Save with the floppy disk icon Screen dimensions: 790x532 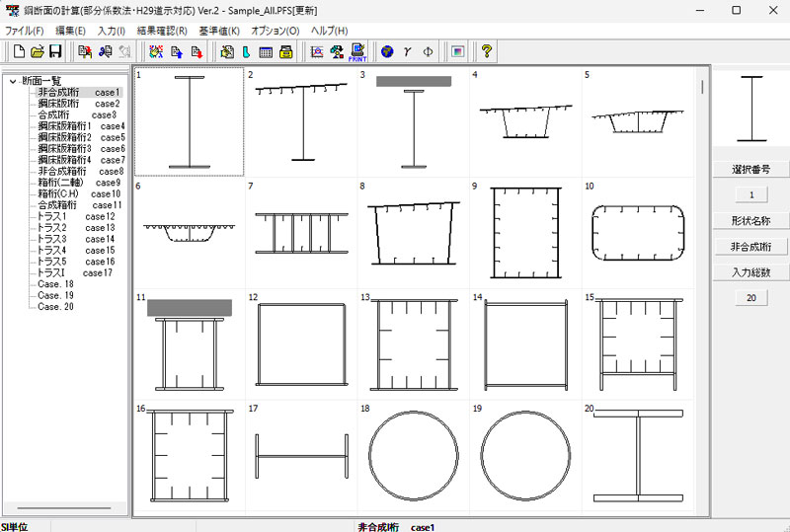(x=55, y=51)
